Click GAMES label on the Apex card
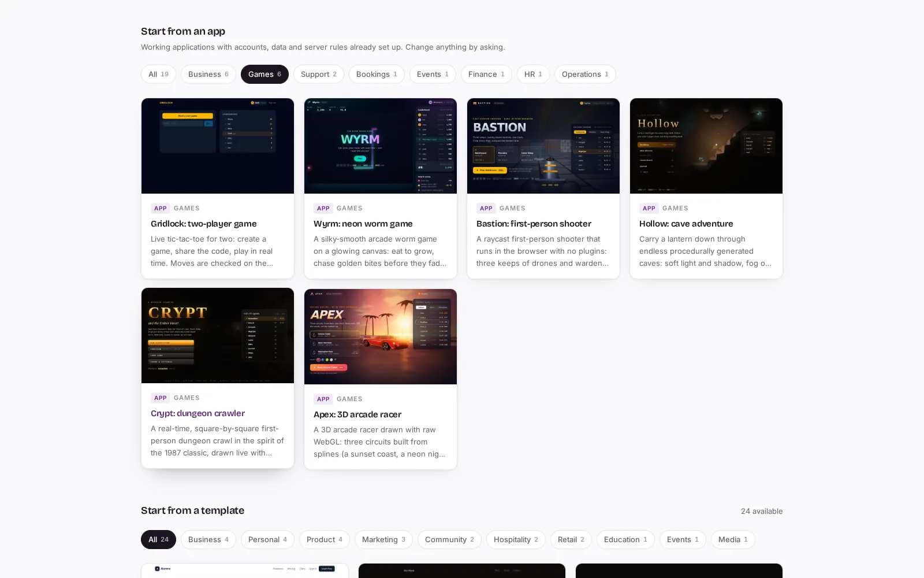Image resolution: width=924 pixels, height=578 pixels. coord(349,399)
